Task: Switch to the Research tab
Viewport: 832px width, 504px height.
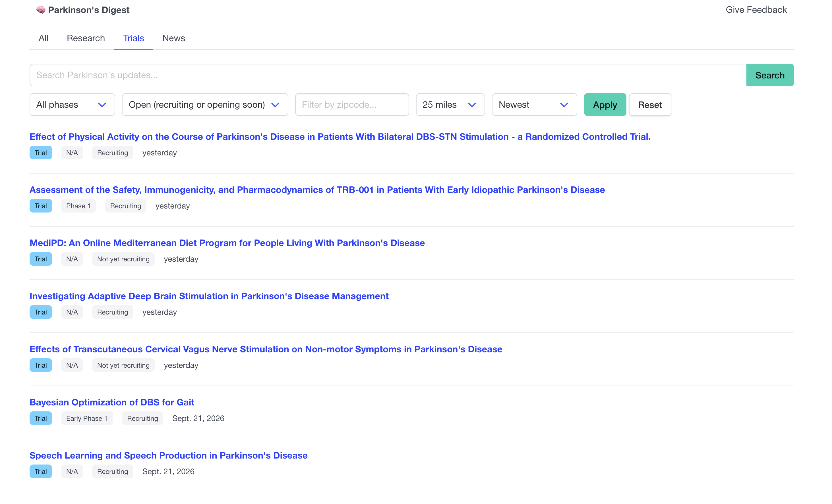Action: coord(86,38)
